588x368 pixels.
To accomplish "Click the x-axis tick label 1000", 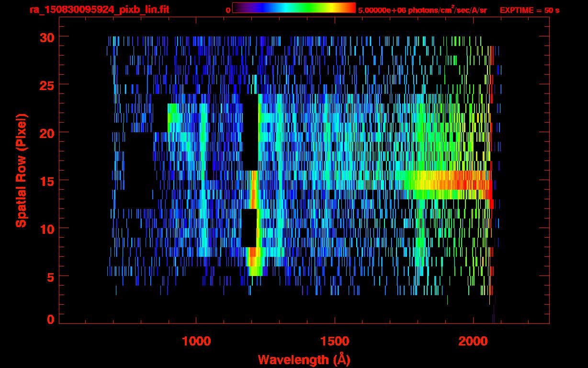I will click(x=196, y=341).
